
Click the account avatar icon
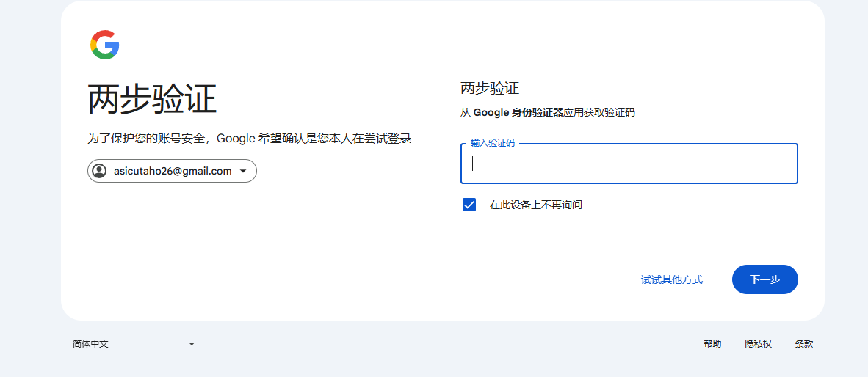tap(99, 171)
